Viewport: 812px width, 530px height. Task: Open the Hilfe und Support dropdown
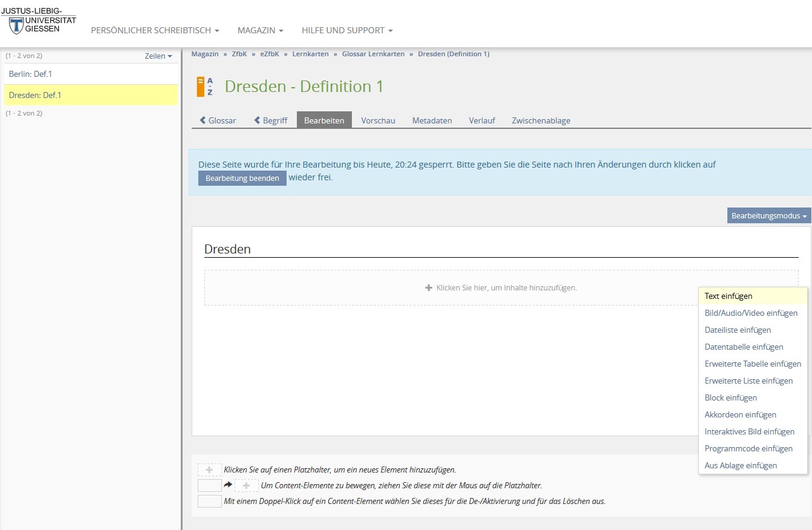pyautogui.click(x=347, y=30)
